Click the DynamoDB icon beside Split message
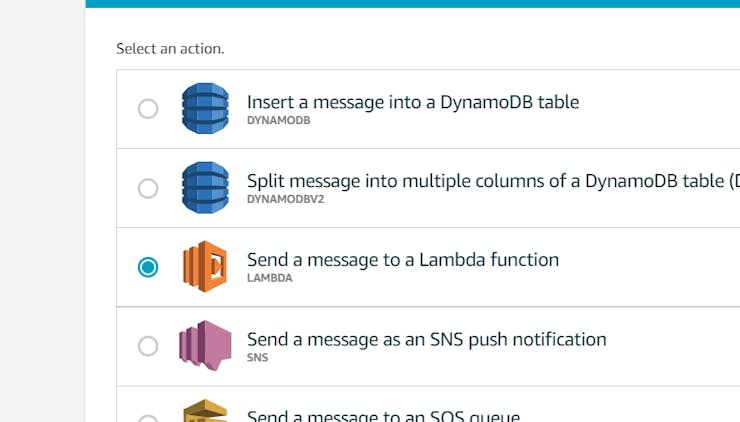Viewport: 740px width, 422px height. (205, 187)
